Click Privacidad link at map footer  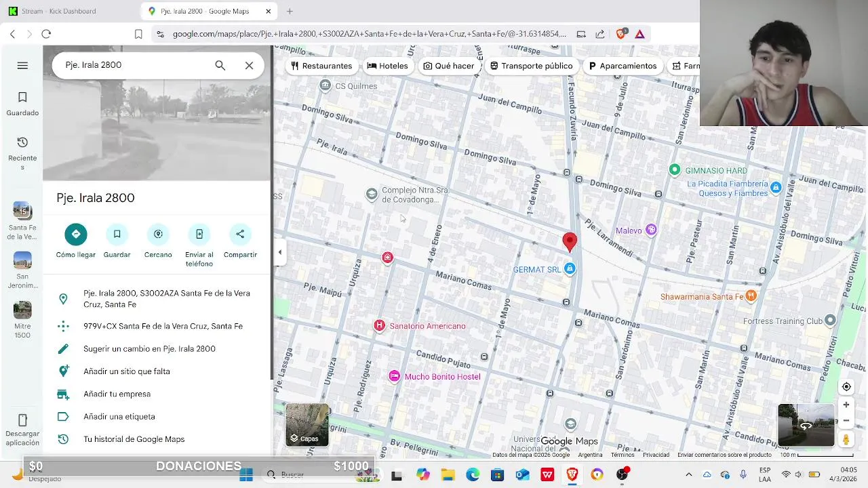[x=656, y=455]
